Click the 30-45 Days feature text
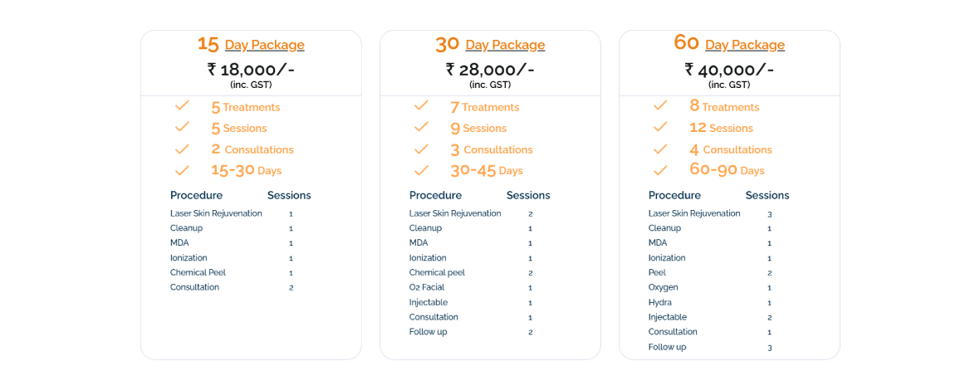This screenshot has width=980, height=376. [x=487, y=170]
